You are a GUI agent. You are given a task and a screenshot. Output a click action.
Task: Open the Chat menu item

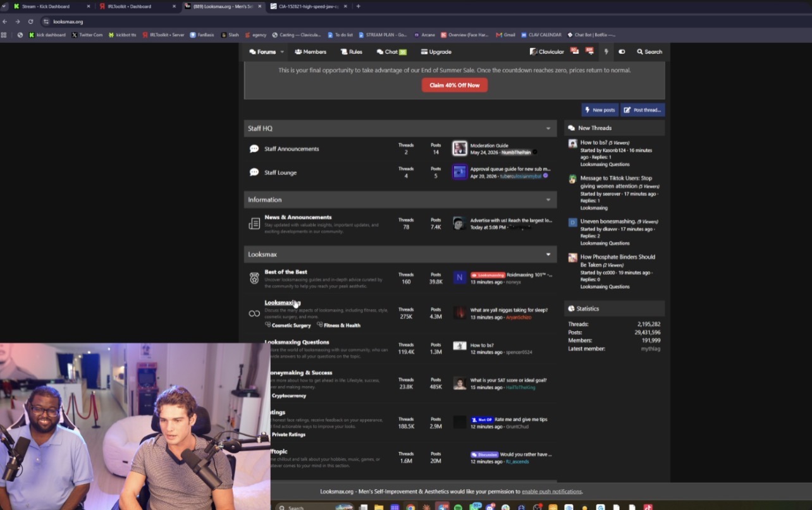tap(391, 52)
